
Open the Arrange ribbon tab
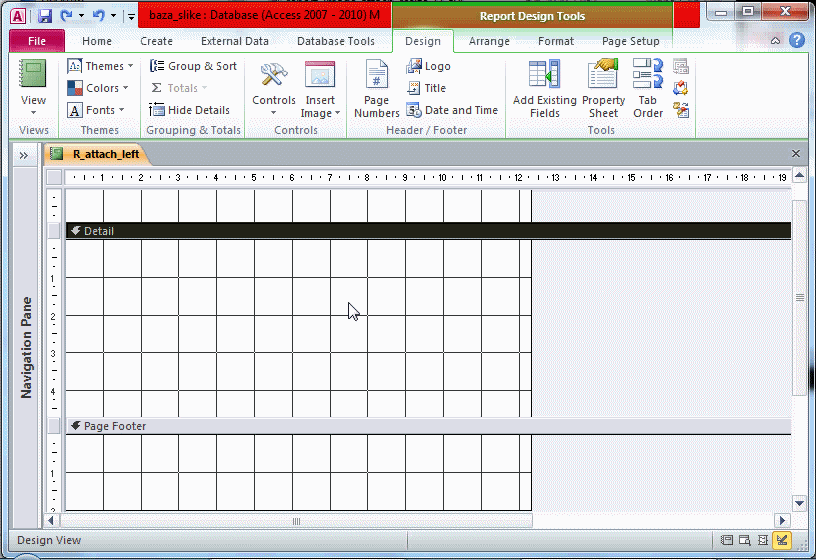[489, 41]
